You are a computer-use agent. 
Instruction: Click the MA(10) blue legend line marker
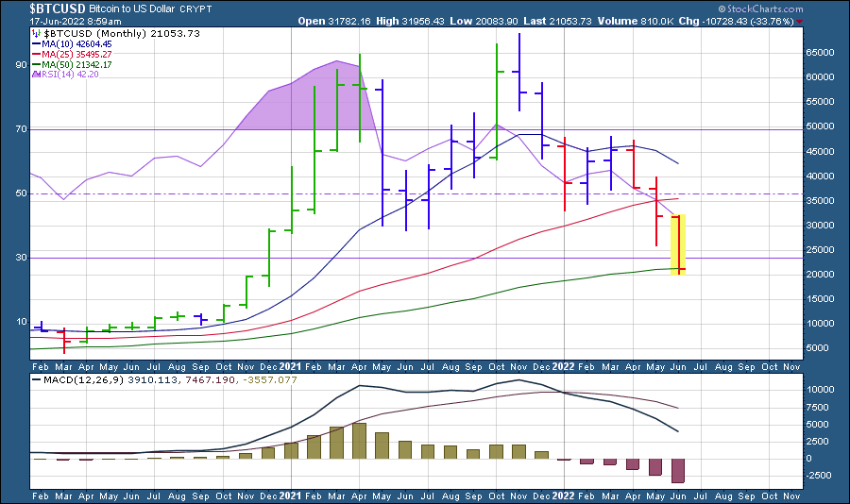36,43
